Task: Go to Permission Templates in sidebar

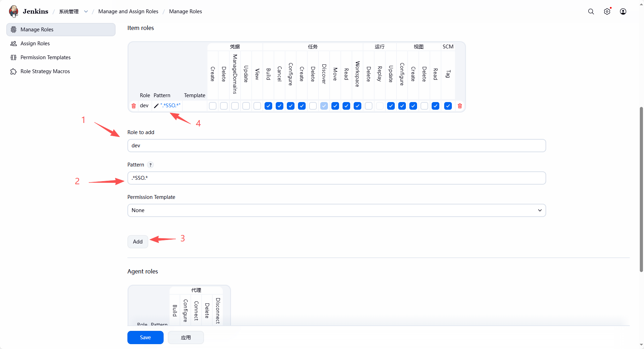Action: tap(45, 57)
